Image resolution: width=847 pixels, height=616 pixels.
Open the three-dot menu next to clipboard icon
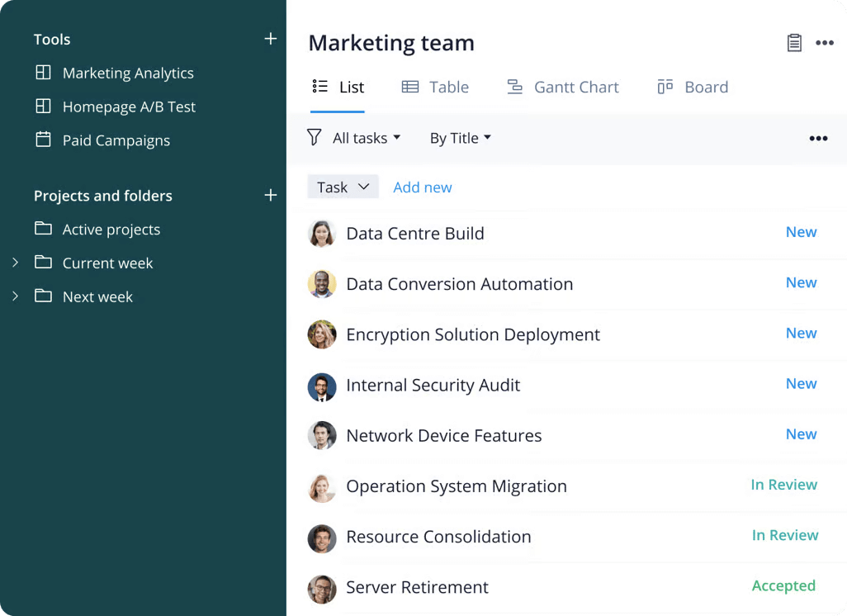pyautogui.click(x=825, y=43)
